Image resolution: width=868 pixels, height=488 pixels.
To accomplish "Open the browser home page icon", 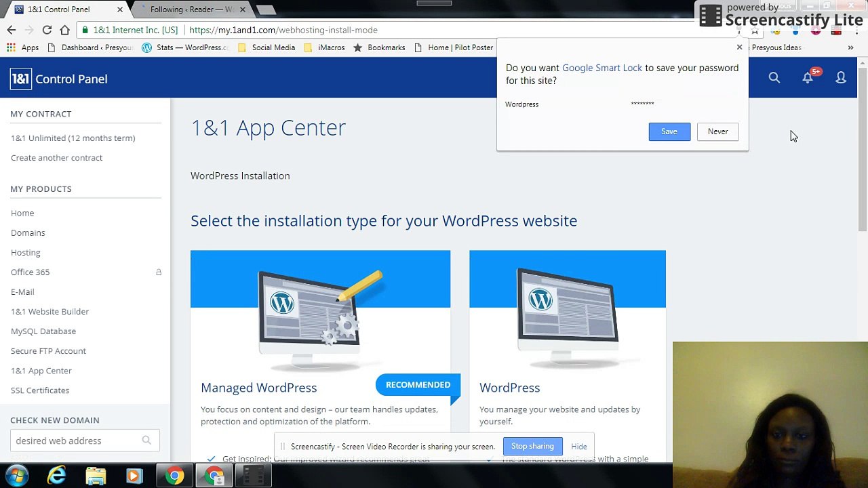I will [64, 30].
